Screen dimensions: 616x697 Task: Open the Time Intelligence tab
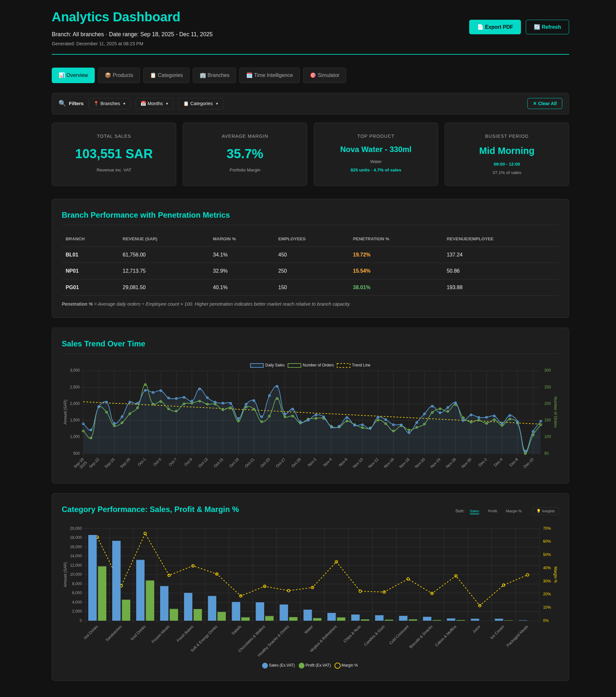(269, 75)
